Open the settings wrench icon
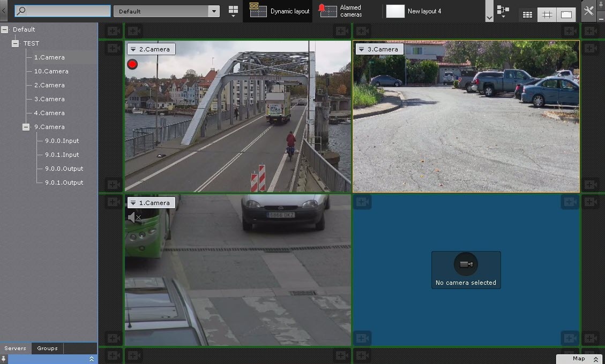Viewport: 605px width, 364px height. [588, 11]
